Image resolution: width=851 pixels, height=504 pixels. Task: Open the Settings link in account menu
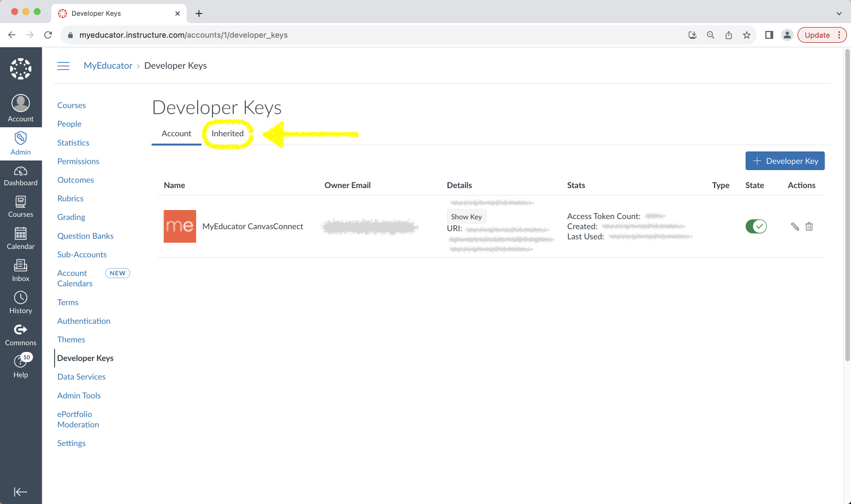point(72,443)
